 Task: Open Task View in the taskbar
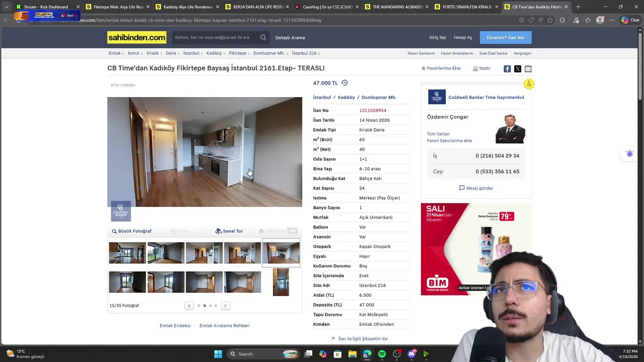(308, 354)
